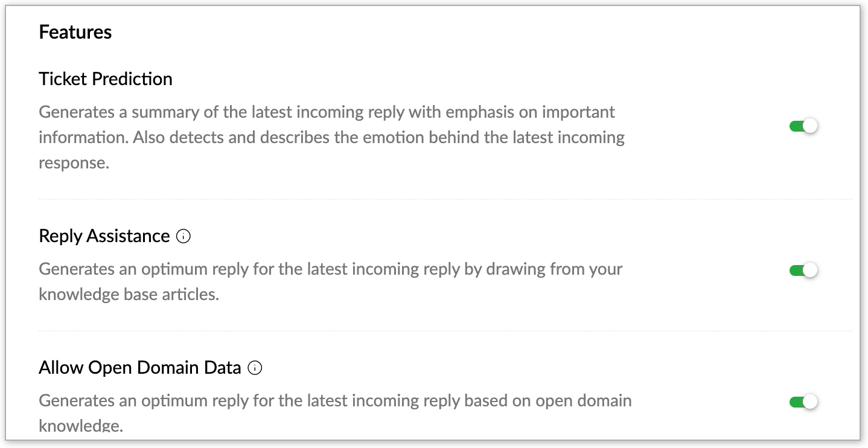The height and width of the screenshot is (448, 868).
Task: Click the 'drawing from your' description line
Action: (x=330, y=269)
